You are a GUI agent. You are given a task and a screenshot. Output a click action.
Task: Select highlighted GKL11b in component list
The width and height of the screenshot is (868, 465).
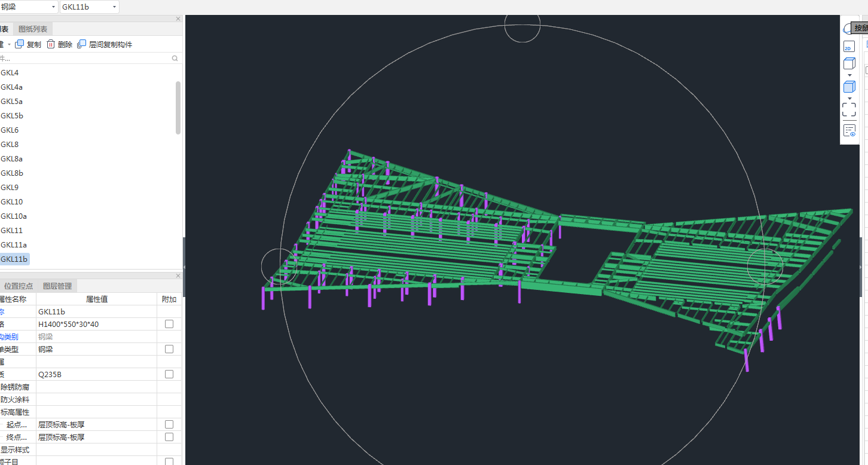click(x=14, y=259)
